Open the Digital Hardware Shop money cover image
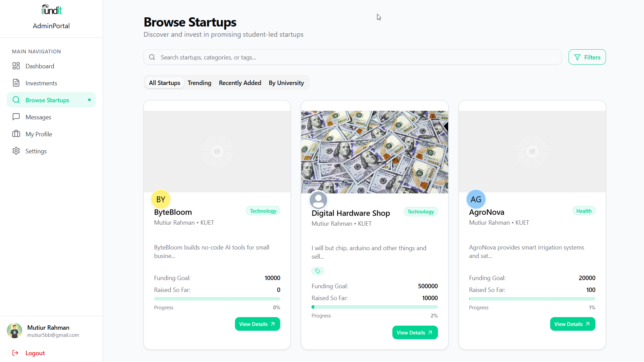 [374, 152]
